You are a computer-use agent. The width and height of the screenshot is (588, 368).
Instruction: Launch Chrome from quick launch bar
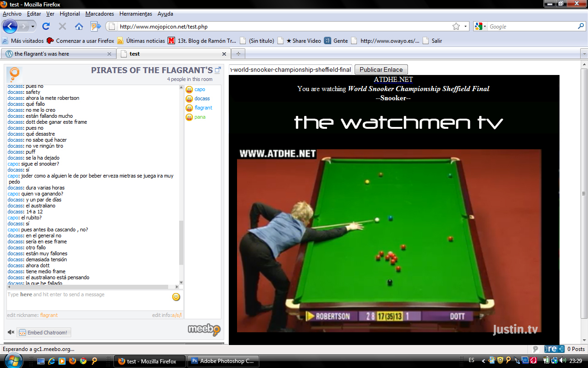[83, 361]
